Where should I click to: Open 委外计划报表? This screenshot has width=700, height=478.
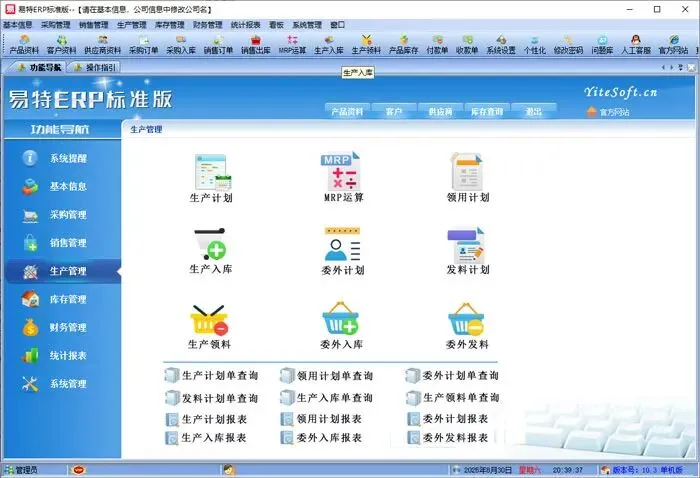447,419
